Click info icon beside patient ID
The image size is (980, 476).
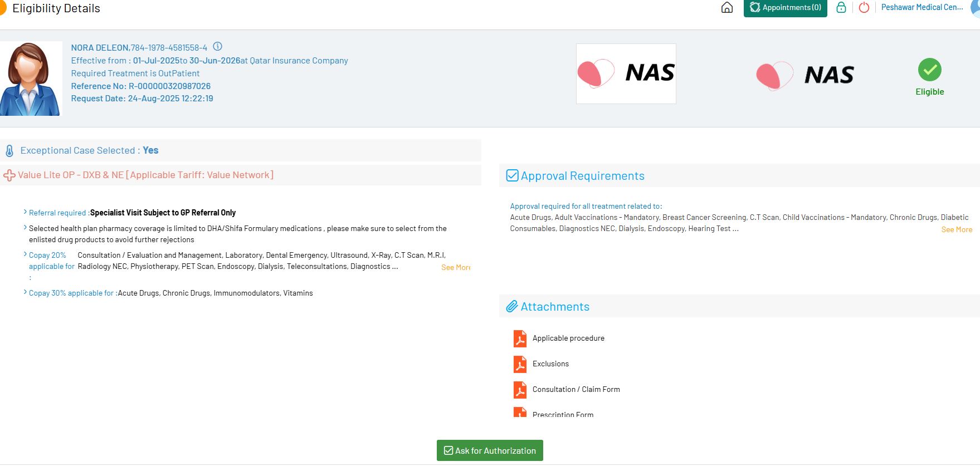coord(218,47)
